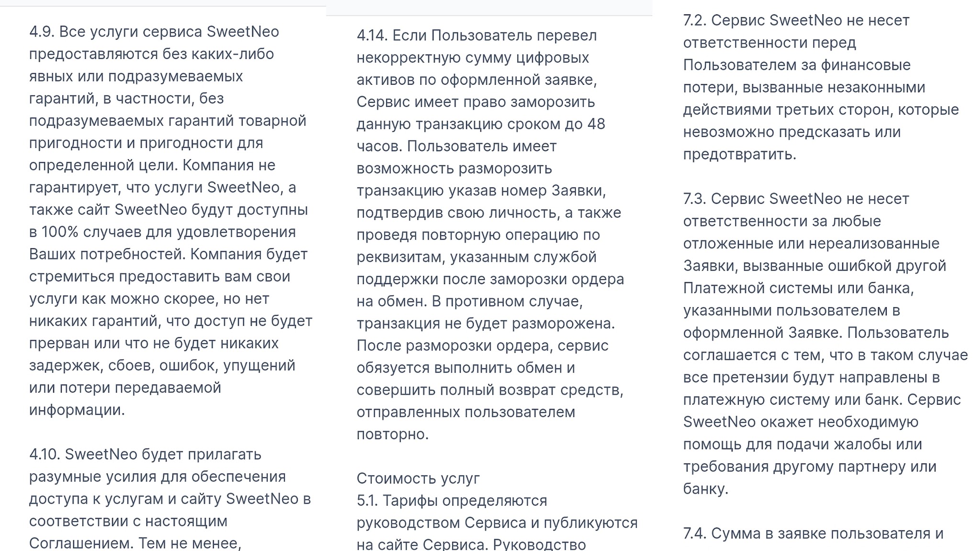This screenshot has width=980, height=551.
Task: Click the word "банку." ending clause 7.3
Action: tap(706, 489)
